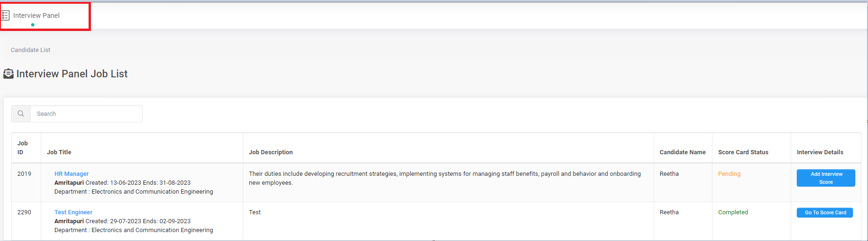Click the Pending score card status

point(729,174)
